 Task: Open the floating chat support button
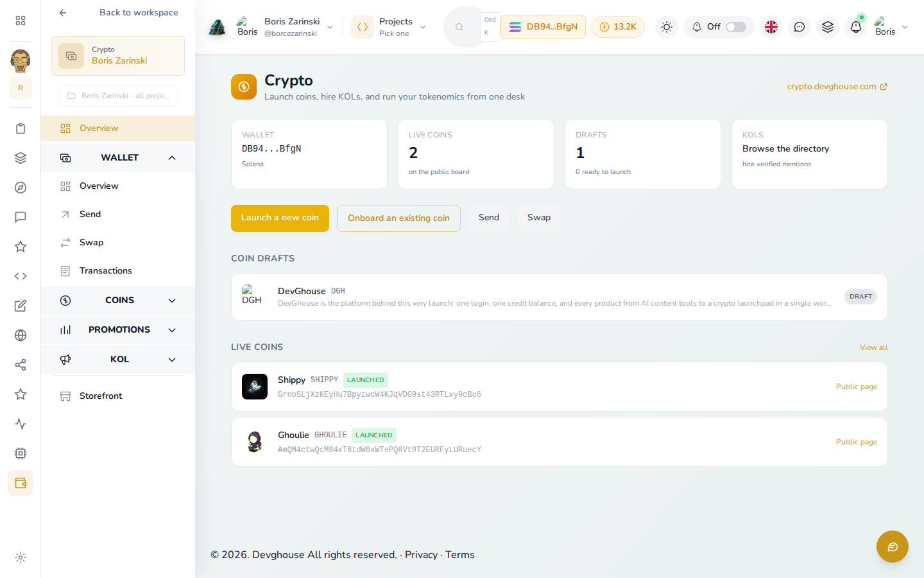(893, 547)
